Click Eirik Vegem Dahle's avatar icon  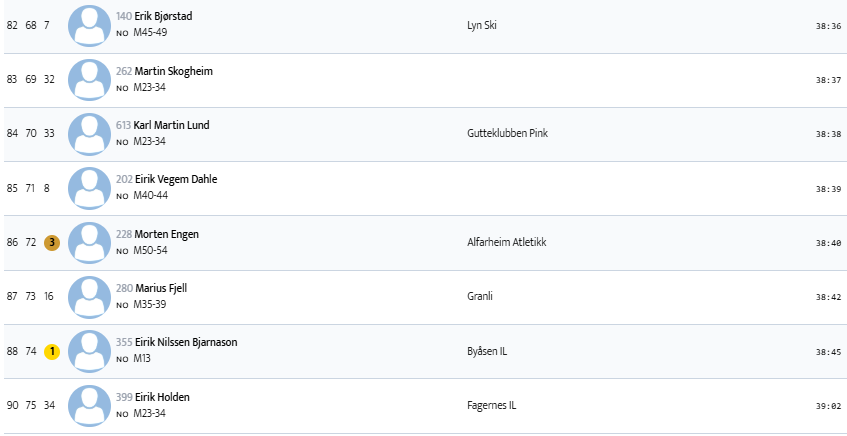[89, 188]
